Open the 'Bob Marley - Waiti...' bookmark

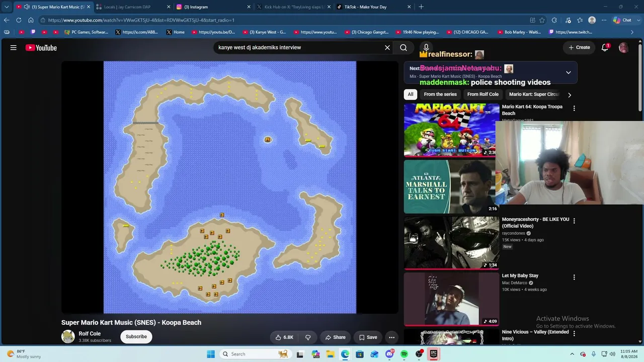519,32
